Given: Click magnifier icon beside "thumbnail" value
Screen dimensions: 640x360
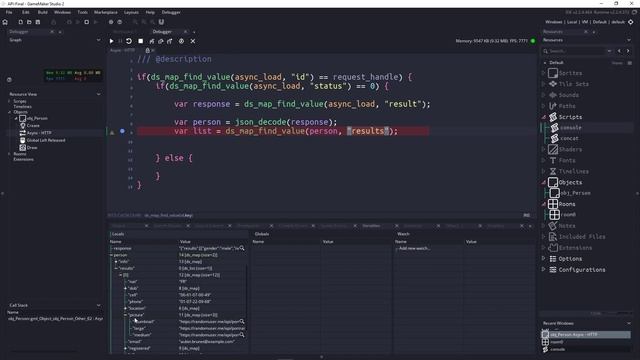Looking at the screenshot, I should click(x=242, y=322).
